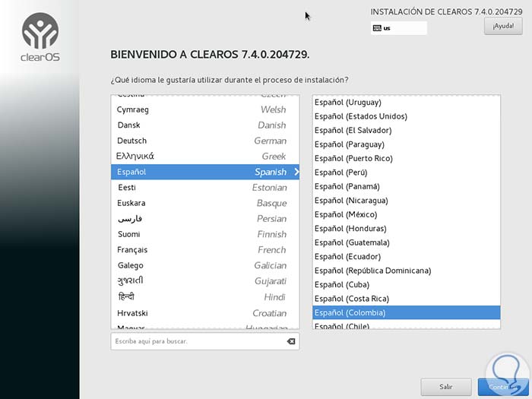Expand Spanish locales via the chevron arrow
The image size is (532, 399).
pyautogui.click(x=296, y=172)
